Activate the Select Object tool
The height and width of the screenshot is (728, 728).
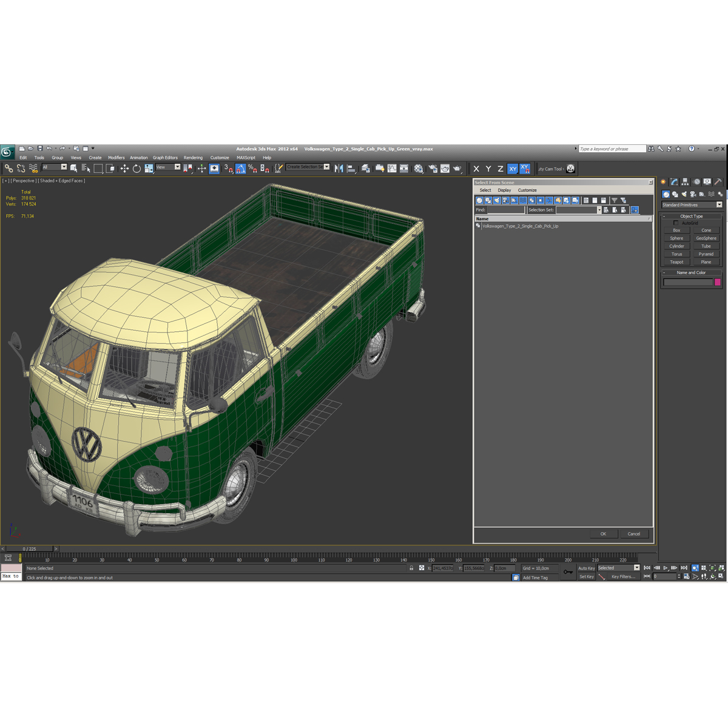pos(74,168)
